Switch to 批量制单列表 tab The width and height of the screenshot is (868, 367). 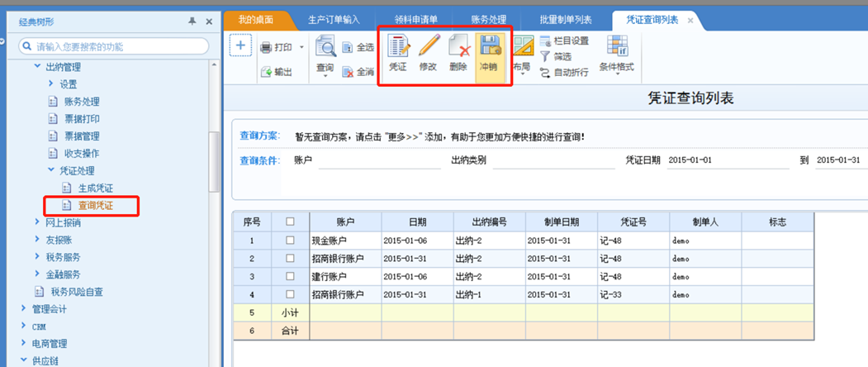coord(566,20)
